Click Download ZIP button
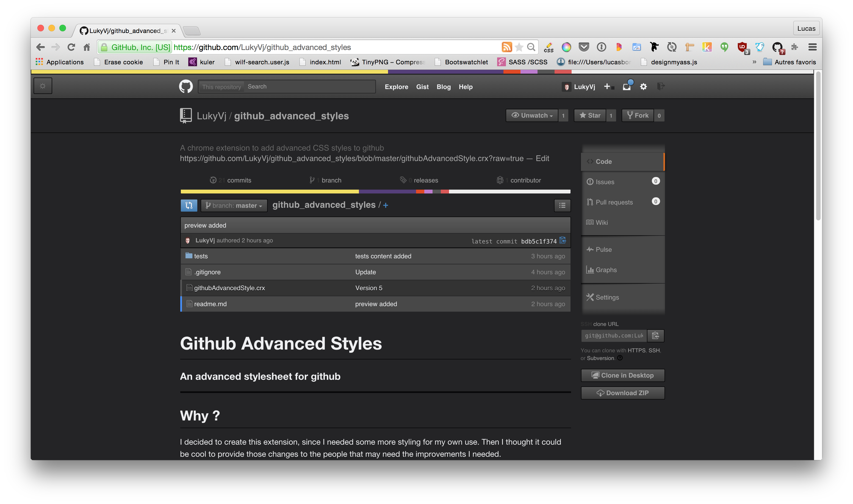 [x=622, y=393]
